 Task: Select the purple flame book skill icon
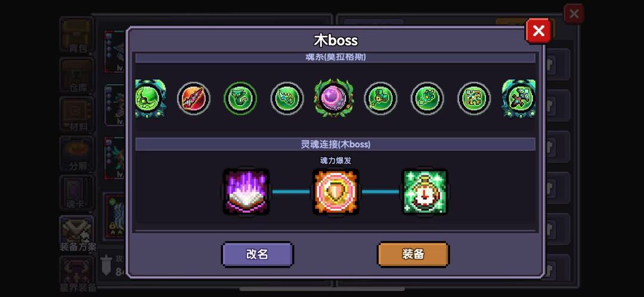246,191
